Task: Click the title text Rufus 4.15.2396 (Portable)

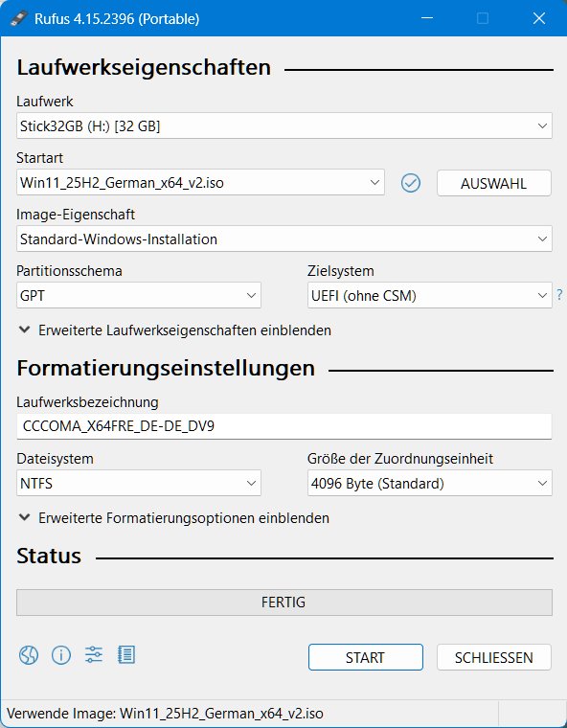Action: (117, 18)
